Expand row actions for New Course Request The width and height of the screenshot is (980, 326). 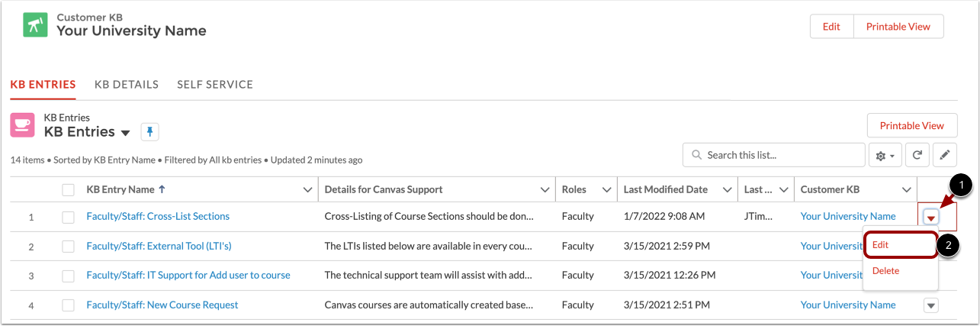pyautogui.click(x=930, y=305)
